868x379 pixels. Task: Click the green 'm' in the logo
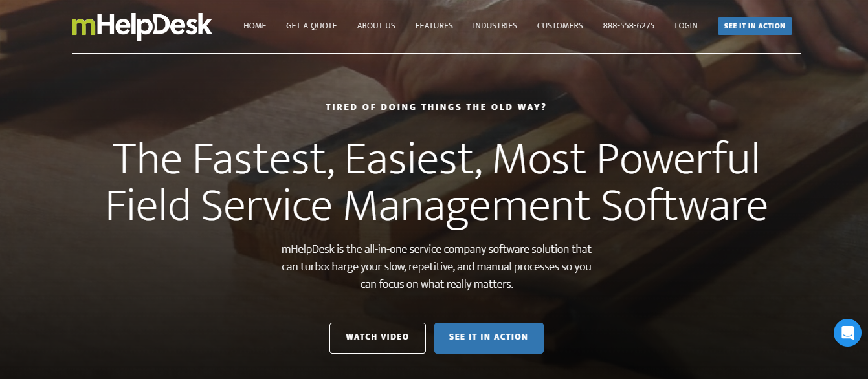click(x=83, y=27)
